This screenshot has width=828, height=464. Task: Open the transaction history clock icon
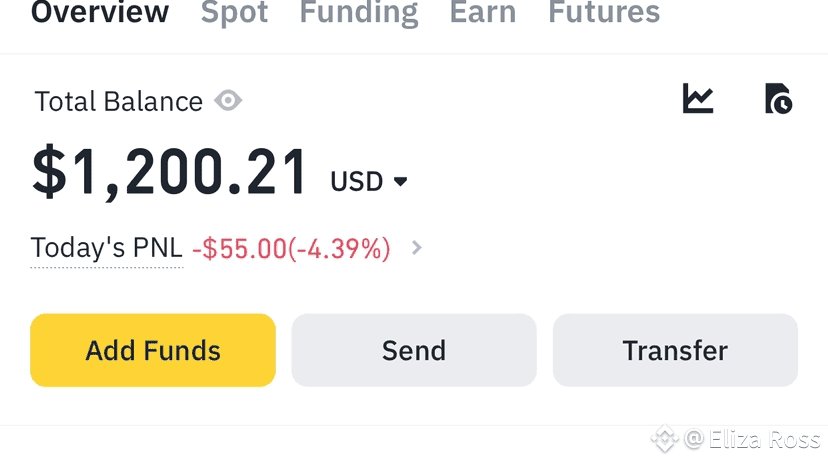tap(778, 99)
